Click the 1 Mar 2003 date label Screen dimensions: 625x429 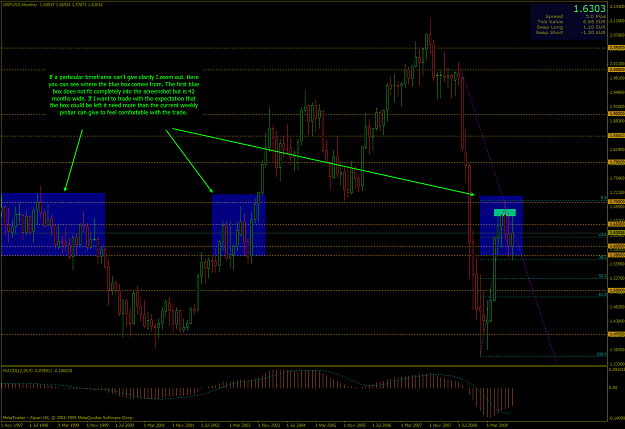click(240, 425)
